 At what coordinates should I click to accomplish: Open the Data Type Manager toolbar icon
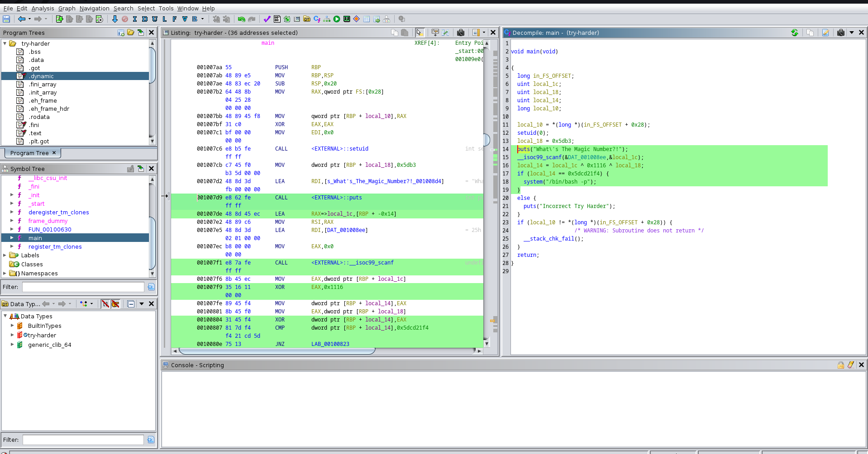[307, 19]
